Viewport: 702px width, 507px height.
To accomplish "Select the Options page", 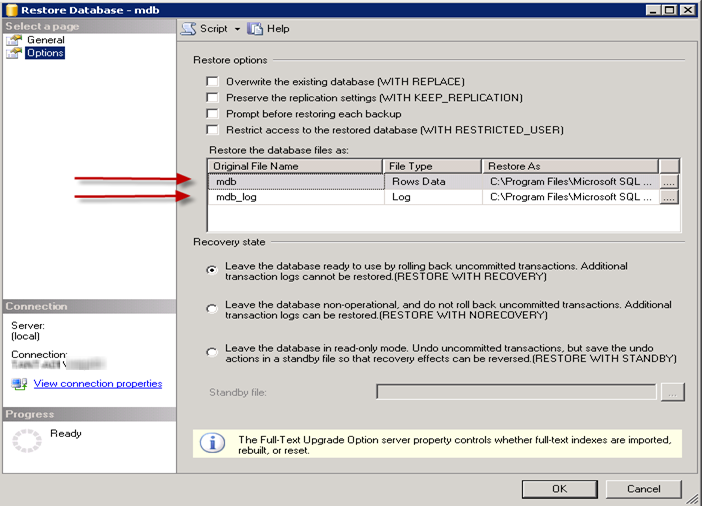I will pyautogui.click(x=45, y=53).
